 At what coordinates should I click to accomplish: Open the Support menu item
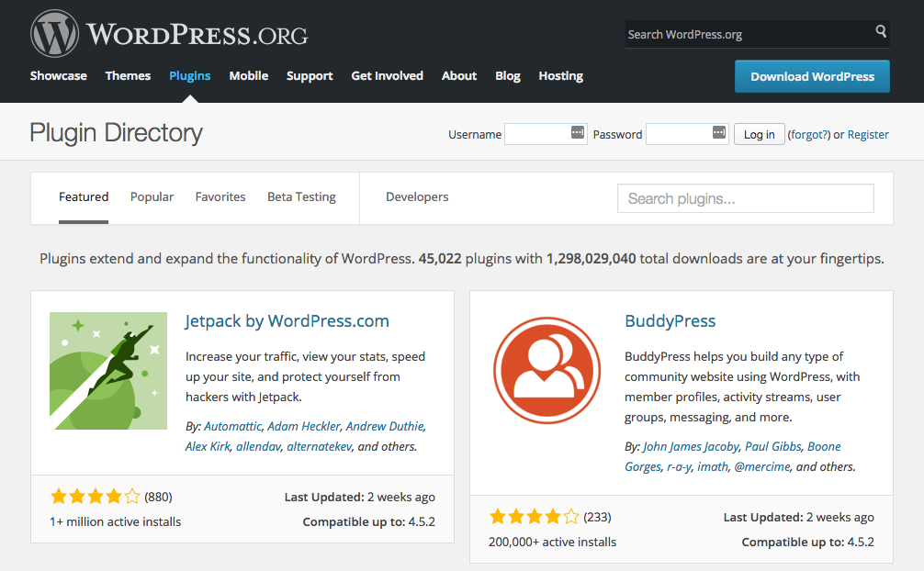(310, 76)
